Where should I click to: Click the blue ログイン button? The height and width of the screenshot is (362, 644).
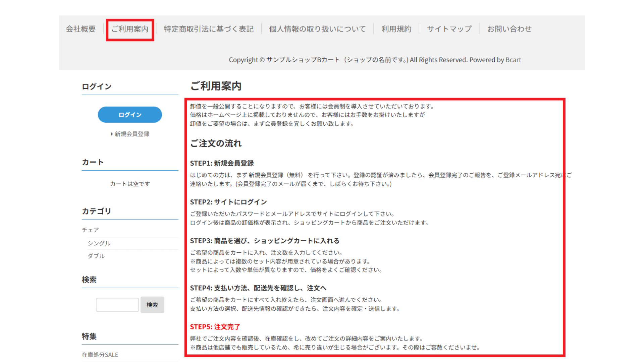tap(130, 115)
